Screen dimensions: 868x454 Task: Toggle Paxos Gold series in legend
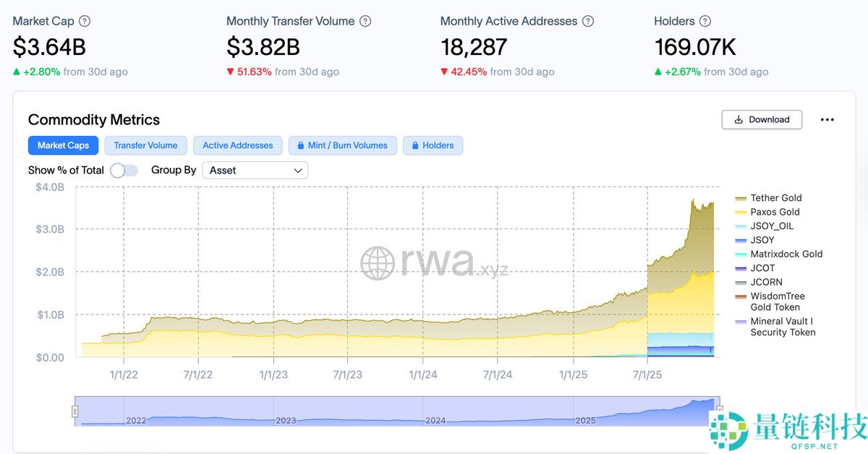tap(775, 212)
